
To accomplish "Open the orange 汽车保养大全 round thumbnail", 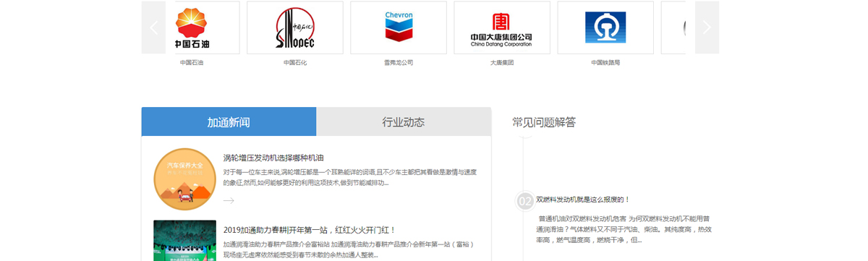I will click(184, 179).
